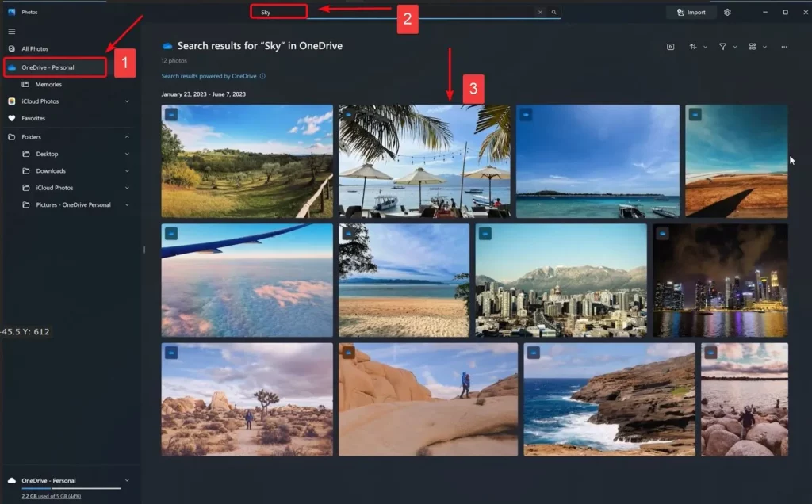Image resolution: width=812 pixels, height=504 pixels.
Task: Open the person on lakeside boulders photo
Action: pyautogui.click(x=745, y=399)
